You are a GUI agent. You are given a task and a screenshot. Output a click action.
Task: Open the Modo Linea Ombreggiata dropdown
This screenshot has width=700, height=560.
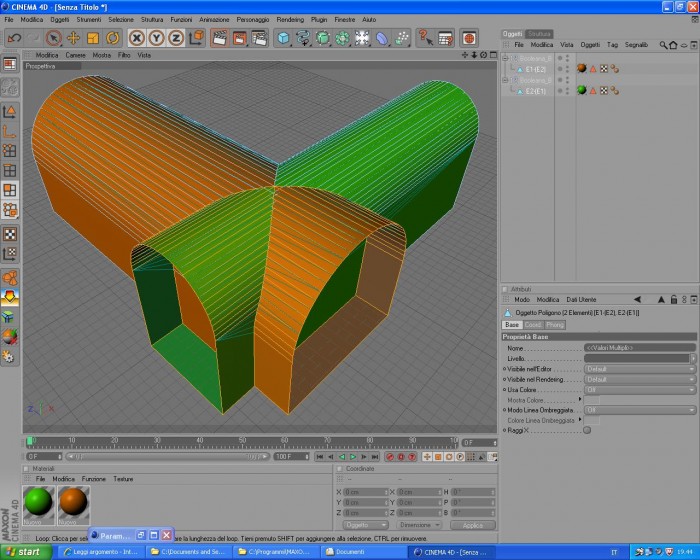(x=640, y=410)
